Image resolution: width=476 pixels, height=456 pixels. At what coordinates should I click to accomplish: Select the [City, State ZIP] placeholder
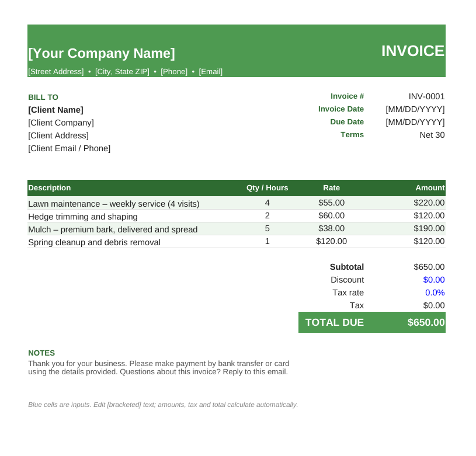[122, 72]
